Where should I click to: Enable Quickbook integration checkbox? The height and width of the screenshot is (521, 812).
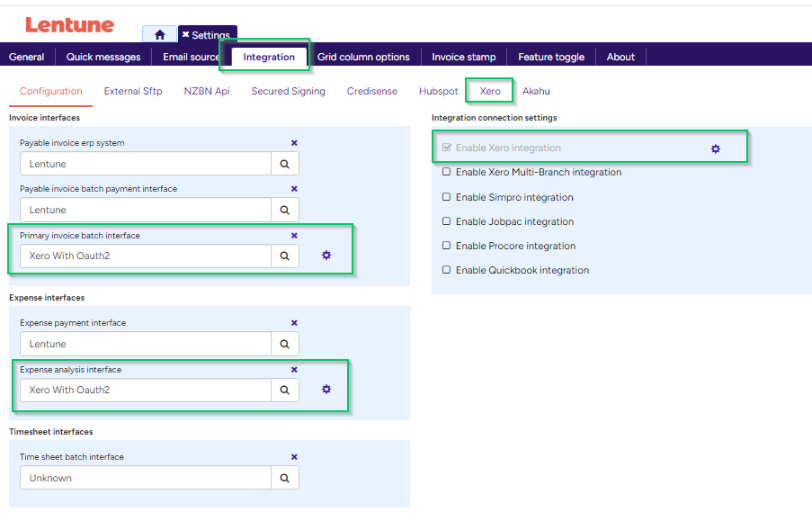click(446, 270)
